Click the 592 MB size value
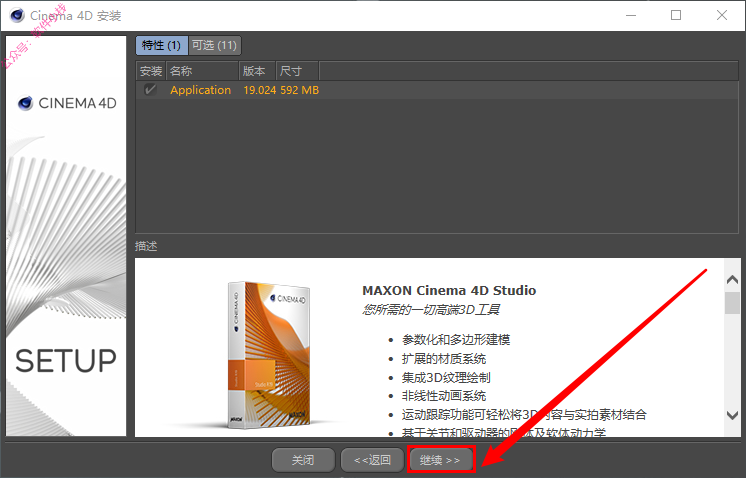The height and width of the screenshot is (478, 746). (299, 90)
